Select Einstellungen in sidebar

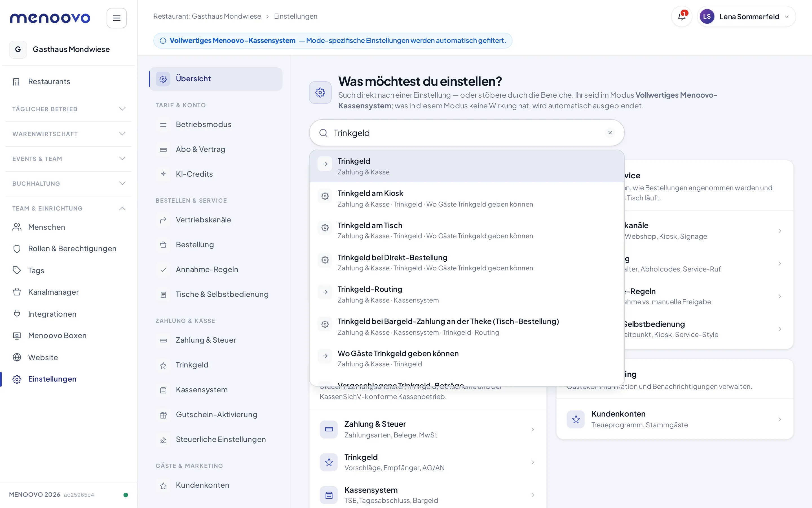tap(69, 379)
